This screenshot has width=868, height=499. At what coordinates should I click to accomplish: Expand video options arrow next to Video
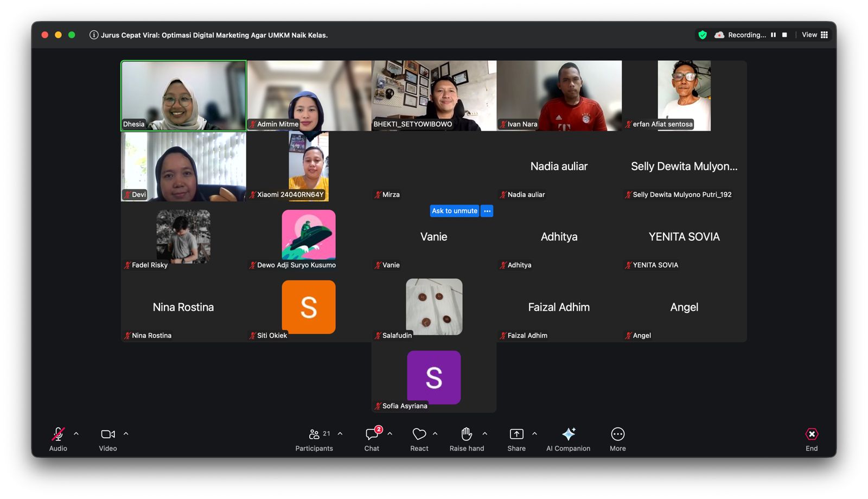(126, 434)
